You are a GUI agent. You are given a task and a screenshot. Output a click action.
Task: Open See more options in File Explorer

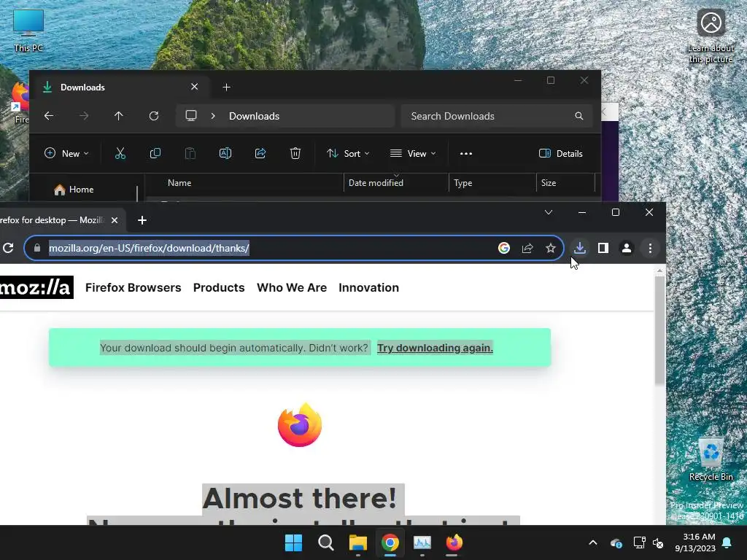click(466, 153)
